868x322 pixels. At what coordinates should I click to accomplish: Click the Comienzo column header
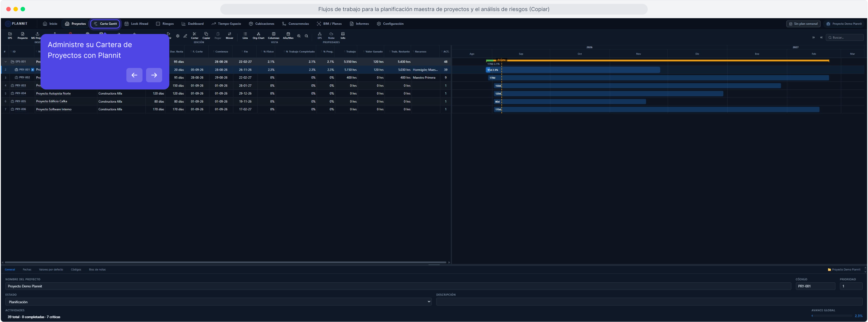(x=221, y=52)
